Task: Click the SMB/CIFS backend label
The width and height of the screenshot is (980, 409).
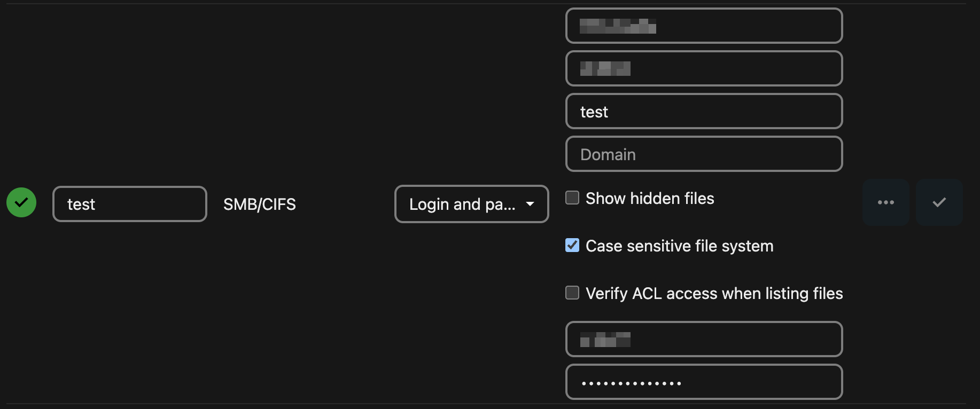Action: (x=259, y=204)
